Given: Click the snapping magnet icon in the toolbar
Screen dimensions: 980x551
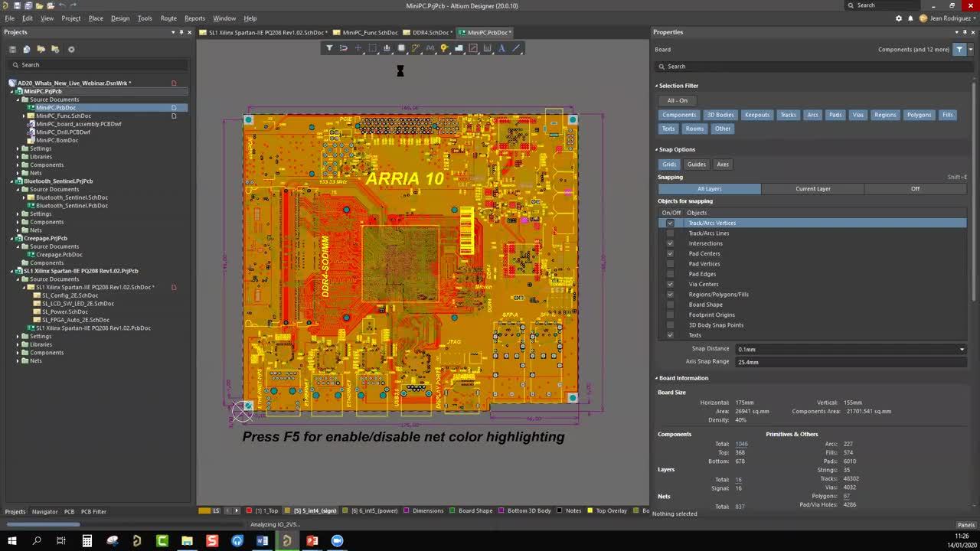Looking at the screenshot, I should coord(345,48).
